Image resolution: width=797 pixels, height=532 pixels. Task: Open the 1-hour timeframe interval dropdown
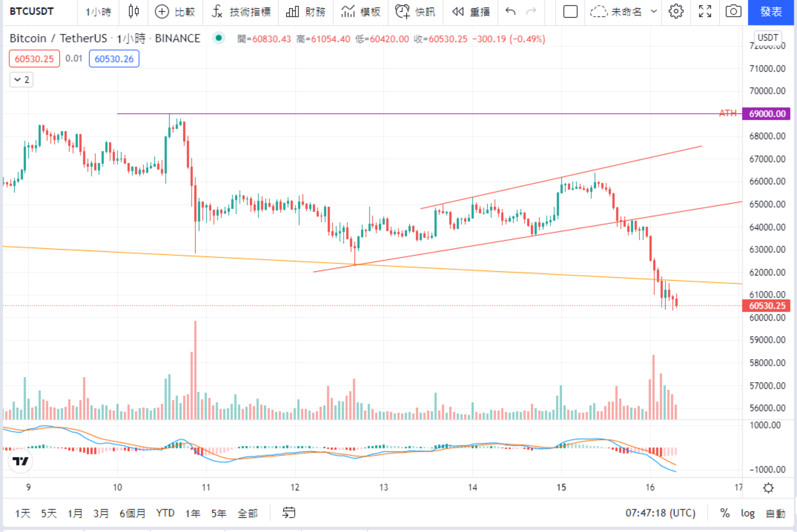click(x=98, y=12)
